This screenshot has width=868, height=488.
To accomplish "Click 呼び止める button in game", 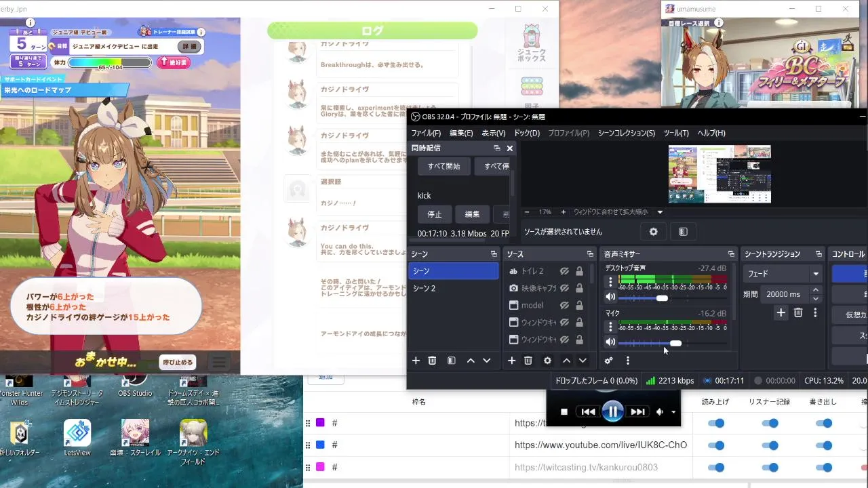I will coord(178,362).
